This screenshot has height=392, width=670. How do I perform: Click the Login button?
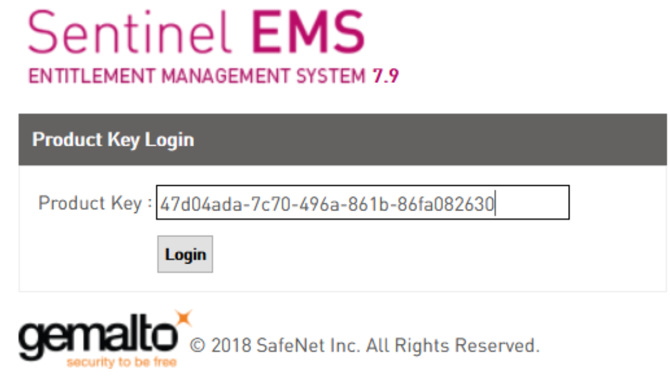tap(185, 254)
